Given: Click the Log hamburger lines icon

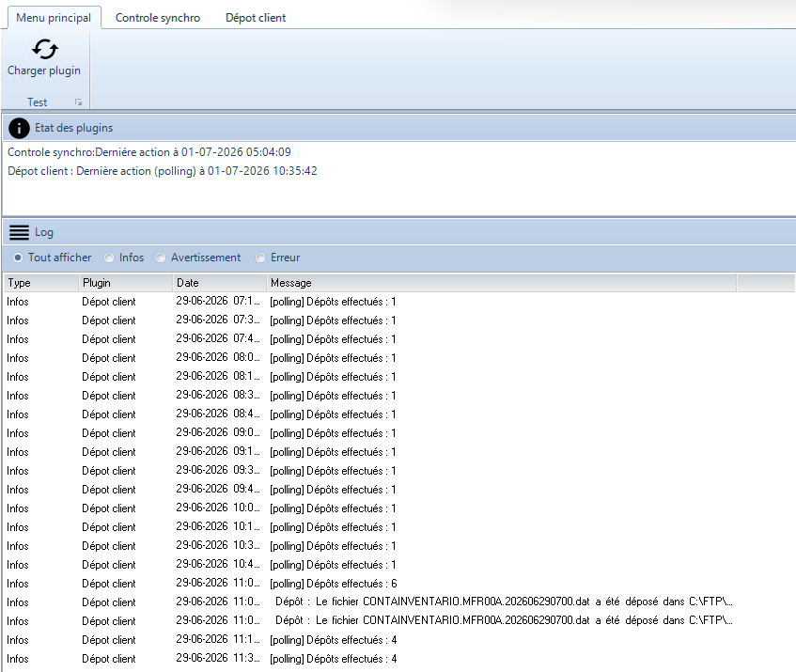Looking at the screenshot, I should click(20, 232).
